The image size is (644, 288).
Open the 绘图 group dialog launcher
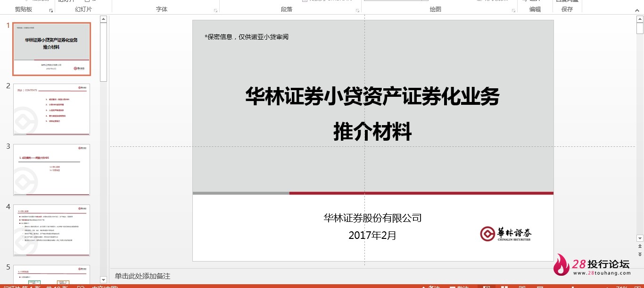(513, 10)
